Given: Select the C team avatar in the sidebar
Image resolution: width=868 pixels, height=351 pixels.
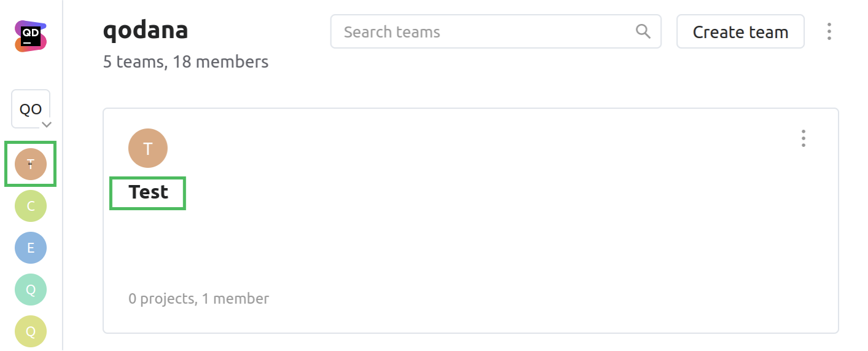Looking at the screenshot, I should tap(31, 206).
